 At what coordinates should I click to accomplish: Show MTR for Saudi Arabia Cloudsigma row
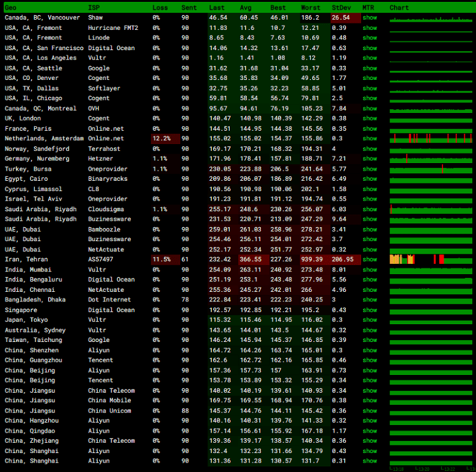coord(369,209)
